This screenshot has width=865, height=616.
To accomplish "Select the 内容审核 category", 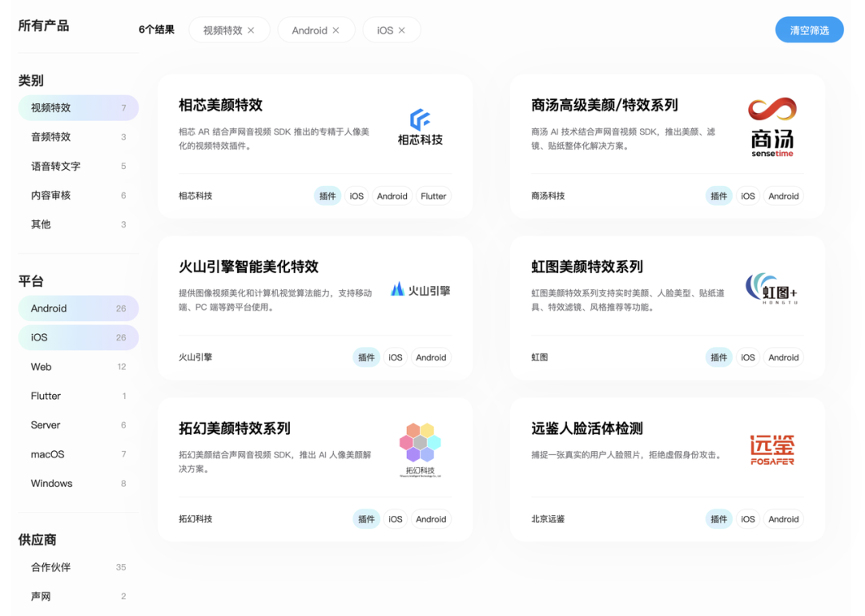I will tap(78, 195).
